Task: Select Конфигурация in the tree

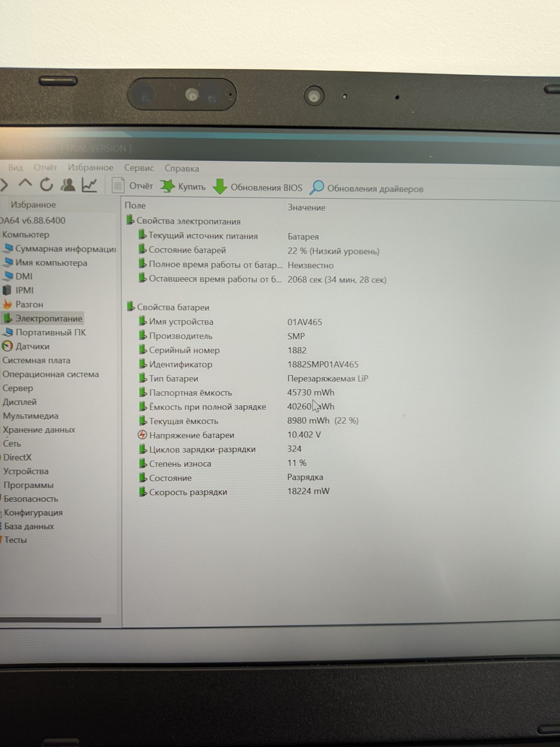Action: click(33, 512)
